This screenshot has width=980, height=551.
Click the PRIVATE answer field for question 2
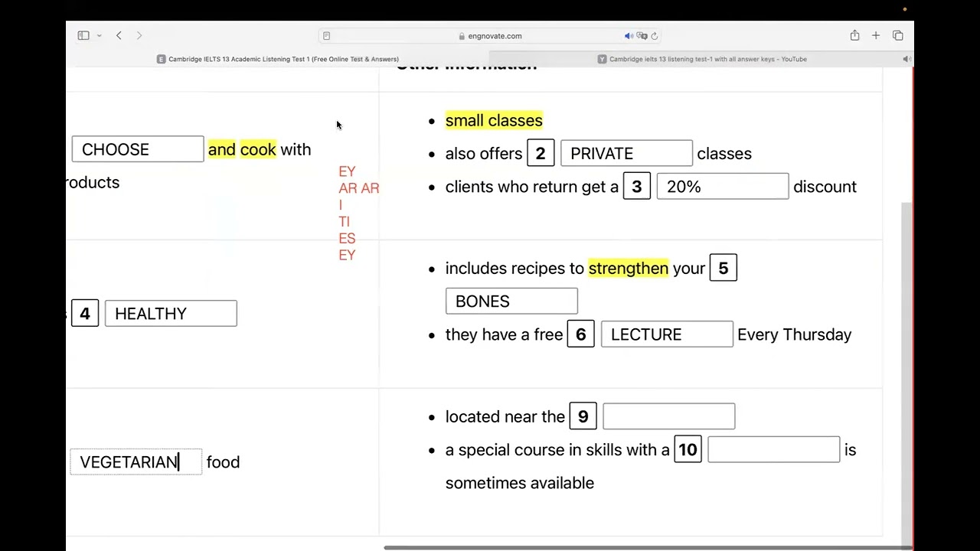click(x=626, y=153)
